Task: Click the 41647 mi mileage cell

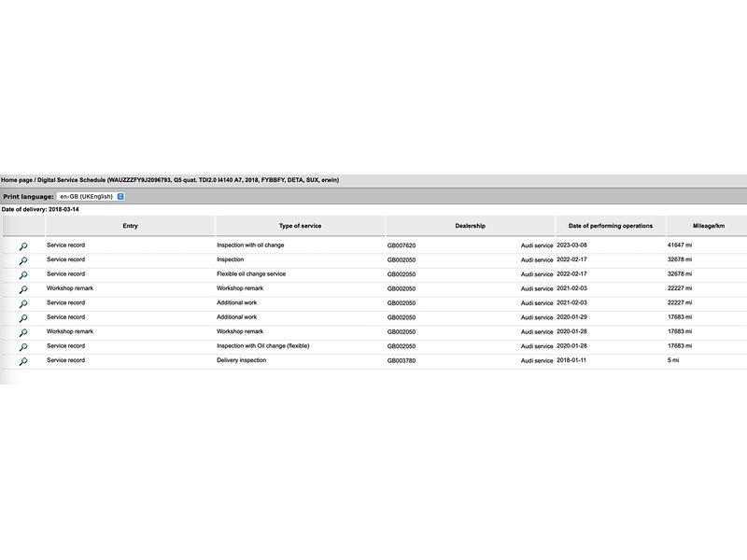Action: (x=680, y=245)
